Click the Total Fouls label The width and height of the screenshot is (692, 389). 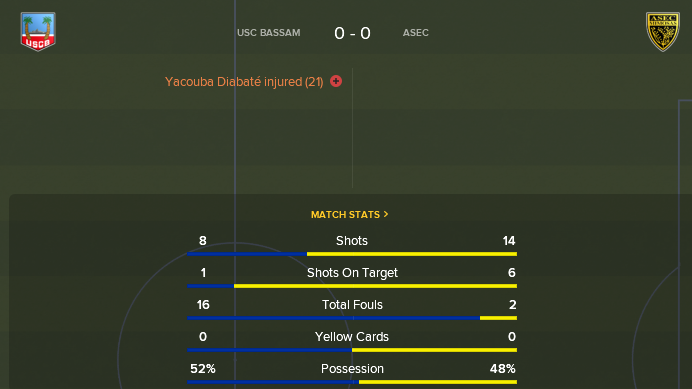pyautogui.click(x=352, y=305)
